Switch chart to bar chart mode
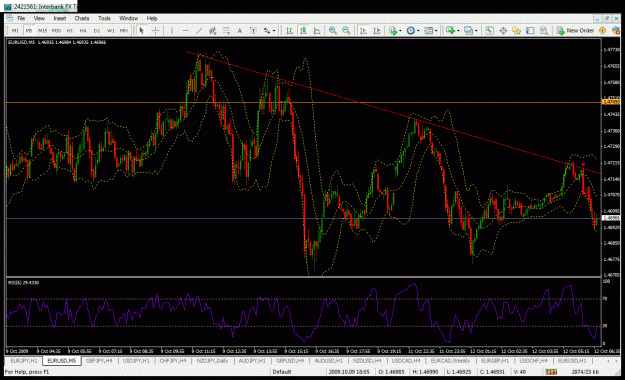The width and height of the screenshot is (625, 380). tap(290, 31)
